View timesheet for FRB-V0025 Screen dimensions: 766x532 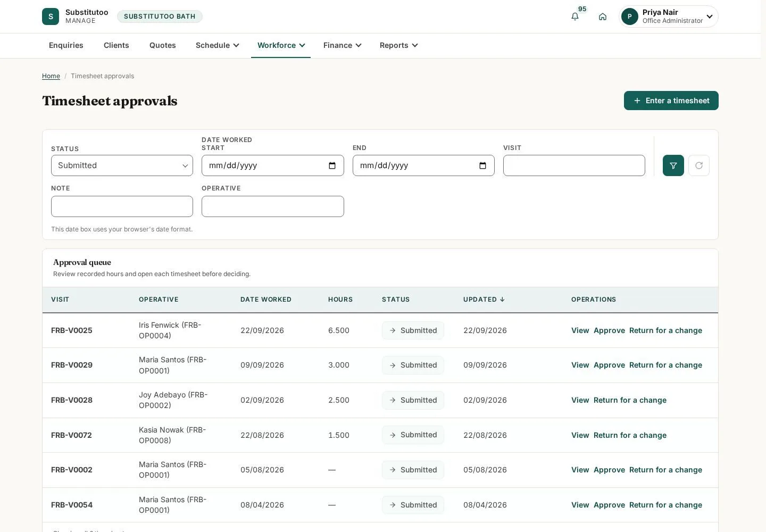click(580, 330)
